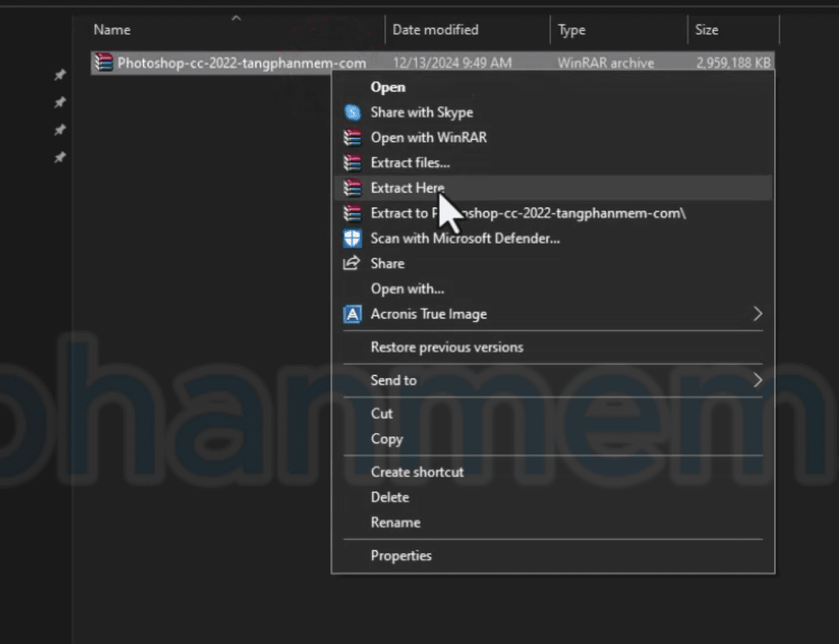Click the Acronis True Image 'A' icon
Screen dimensions: 839x644
[x=351, y=315]
